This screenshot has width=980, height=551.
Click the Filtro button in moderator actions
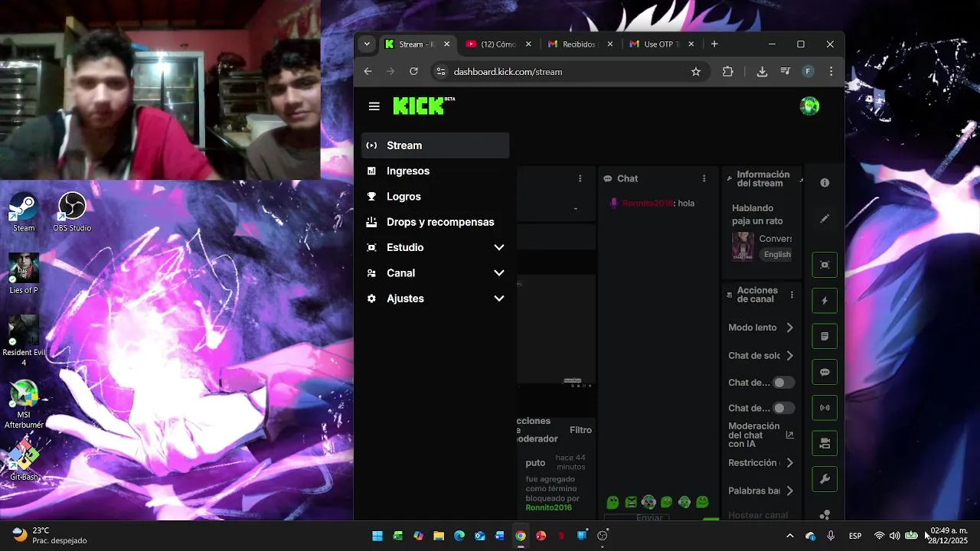[580, 430]
